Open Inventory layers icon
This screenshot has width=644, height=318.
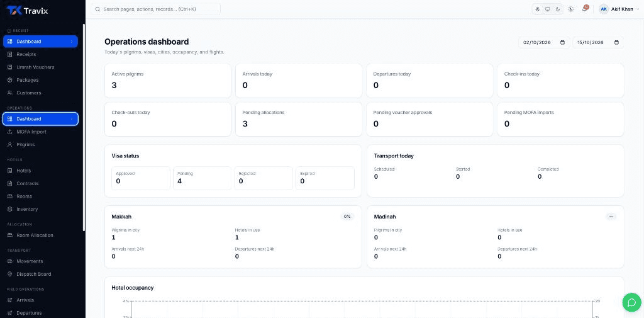(10, 210)
